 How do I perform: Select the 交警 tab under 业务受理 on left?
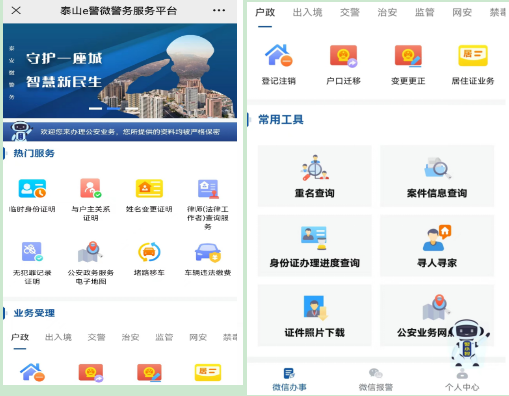[96, 337]
